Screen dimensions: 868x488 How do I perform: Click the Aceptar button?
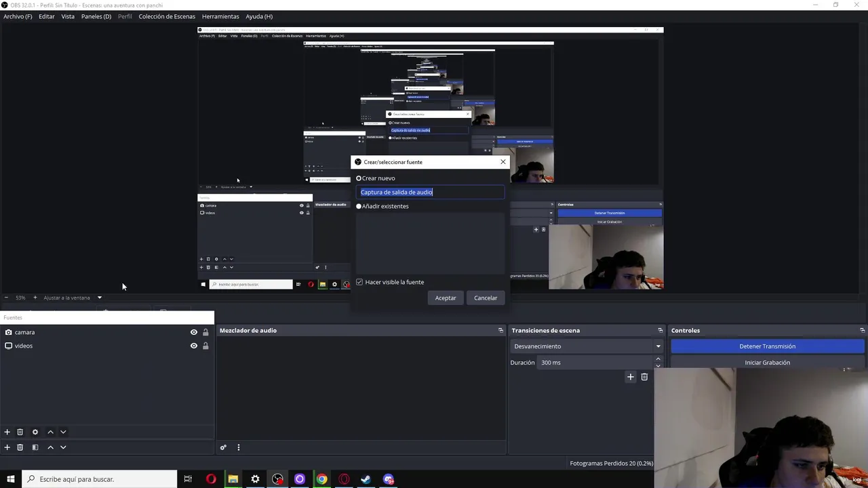click(446, 298)
